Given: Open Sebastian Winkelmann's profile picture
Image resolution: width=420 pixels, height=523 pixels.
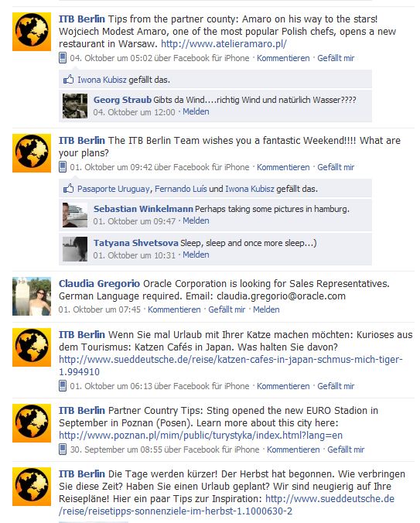Looking at the screenshot, I should pyautogui.click(x=75, y=215).
